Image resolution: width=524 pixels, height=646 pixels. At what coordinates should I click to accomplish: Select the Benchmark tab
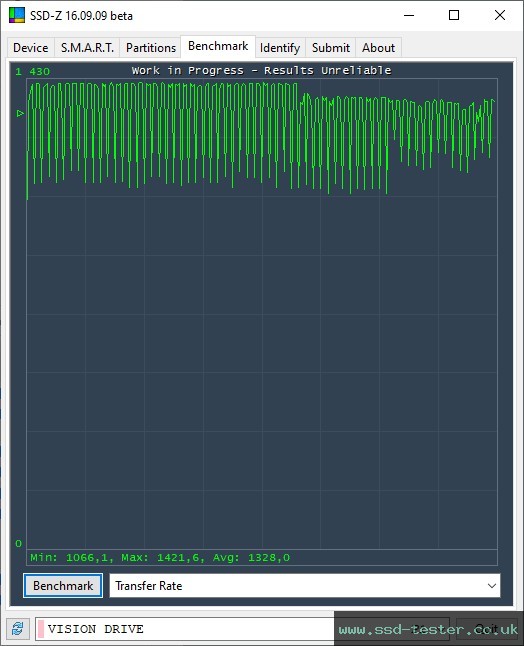click(218, 46)
